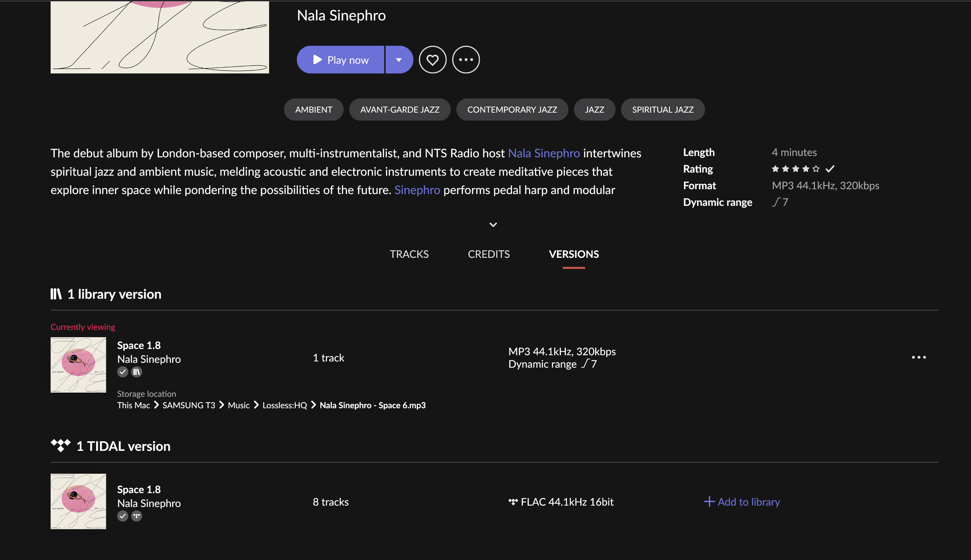Open the library version's three-dots menu
Viewport: 971px width, 560px height.
point(918,357)
